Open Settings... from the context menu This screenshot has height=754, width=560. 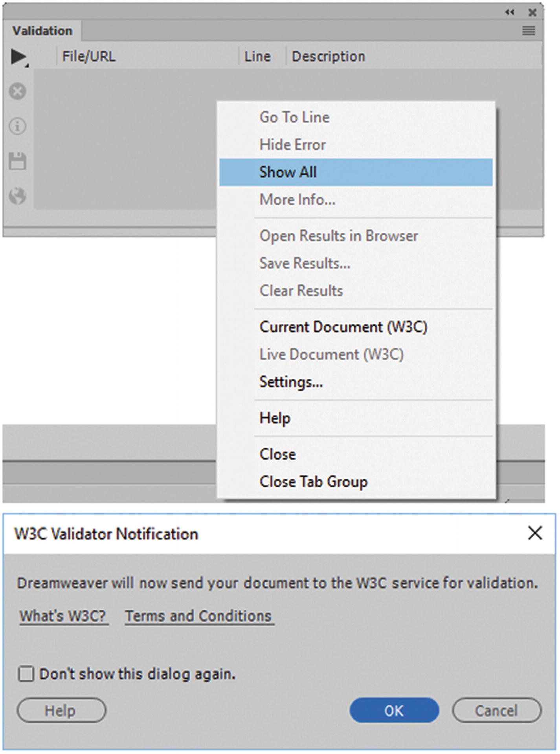click(x=291, y=382)
